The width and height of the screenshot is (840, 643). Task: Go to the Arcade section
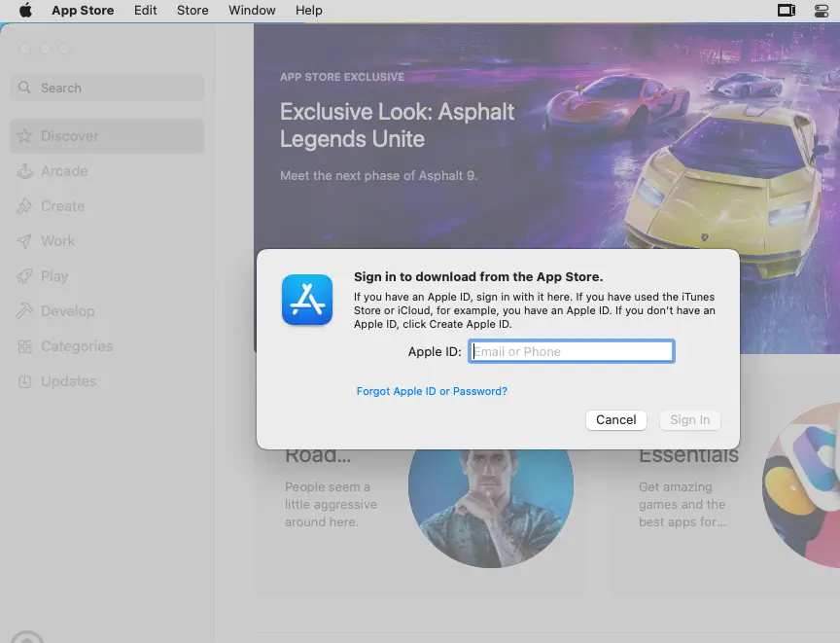[x=107, y=171]
